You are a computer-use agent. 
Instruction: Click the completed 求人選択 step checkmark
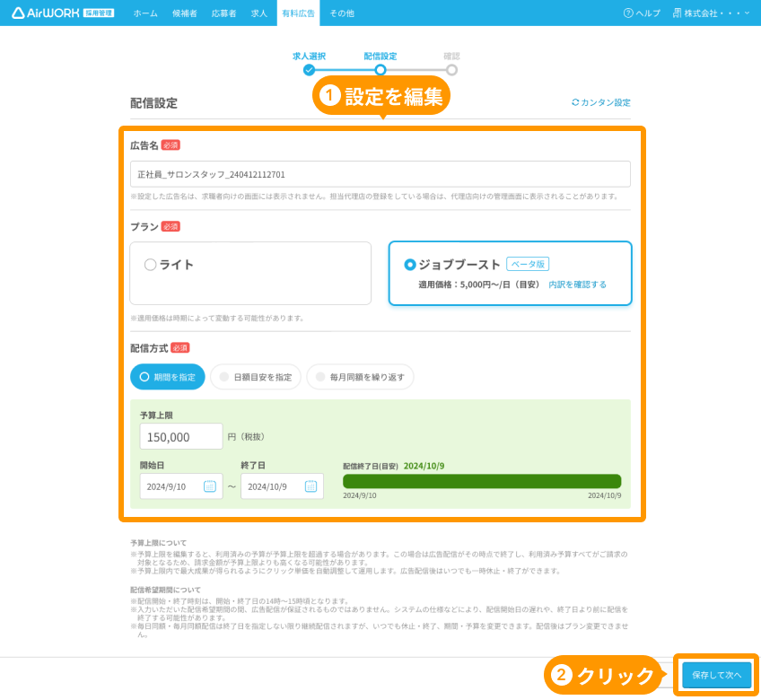tap(309, 70)
